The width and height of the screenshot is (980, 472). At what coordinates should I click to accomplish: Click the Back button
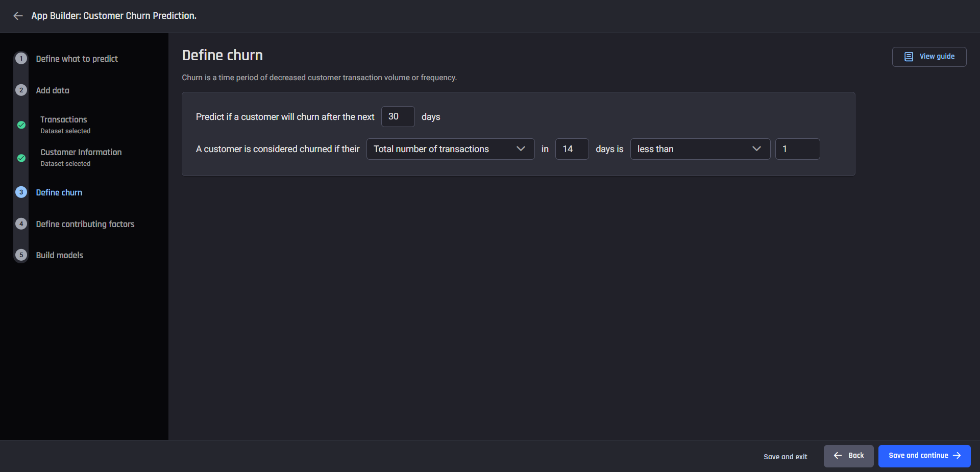[848, 456]
